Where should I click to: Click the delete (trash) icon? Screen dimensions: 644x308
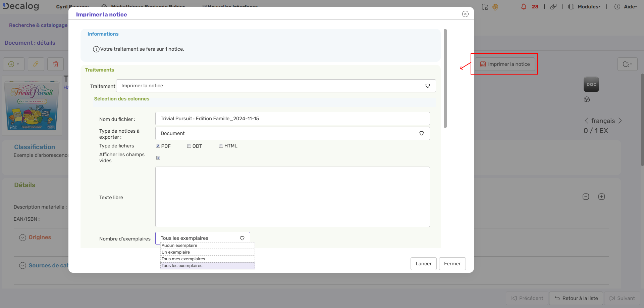coord(55,64)
